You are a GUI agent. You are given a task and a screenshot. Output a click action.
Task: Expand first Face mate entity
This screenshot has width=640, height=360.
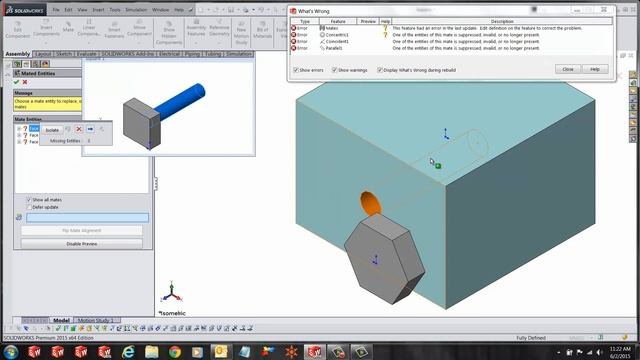19,129
